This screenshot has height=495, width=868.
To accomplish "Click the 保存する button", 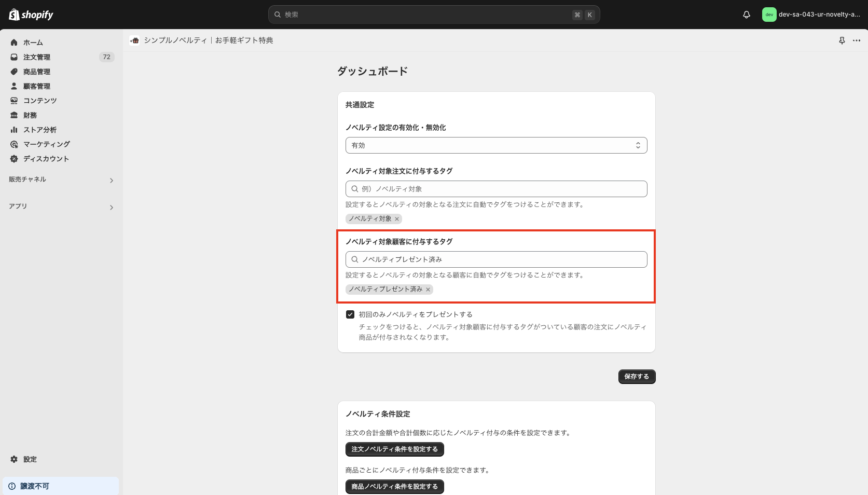I will (637, 377).
